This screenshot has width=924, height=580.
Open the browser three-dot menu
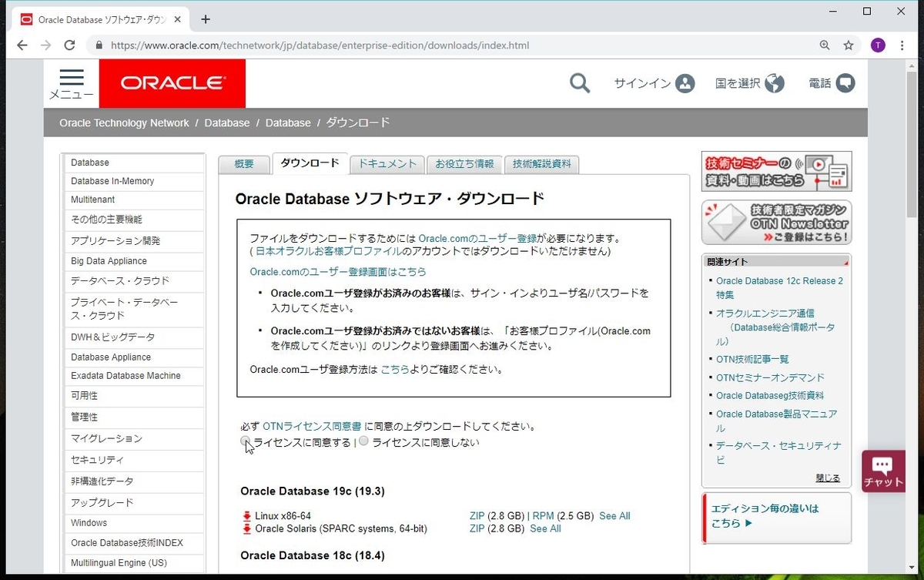pyautogui.click(x=902, y=45)
